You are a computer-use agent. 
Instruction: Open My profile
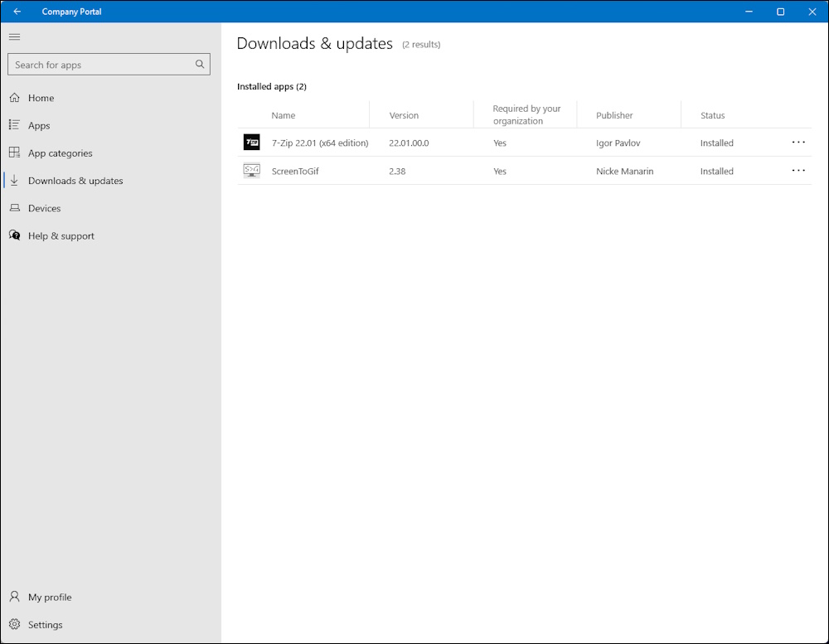pyautogui.click(x=111, y=597)
